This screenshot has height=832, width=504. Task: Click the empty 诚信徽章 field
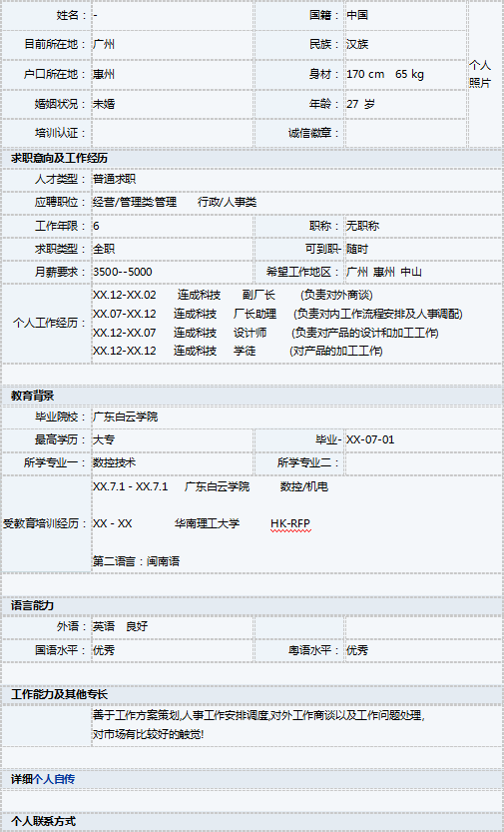(405, 133)
